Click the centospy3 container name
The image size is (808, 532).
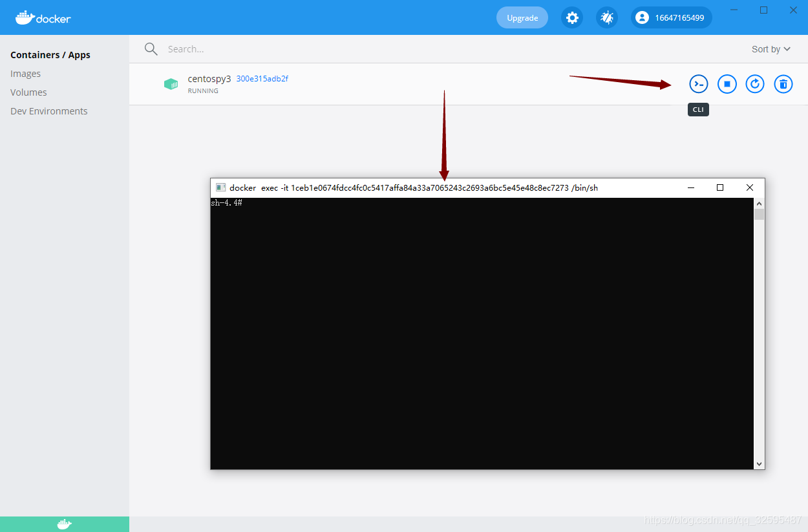209,79
